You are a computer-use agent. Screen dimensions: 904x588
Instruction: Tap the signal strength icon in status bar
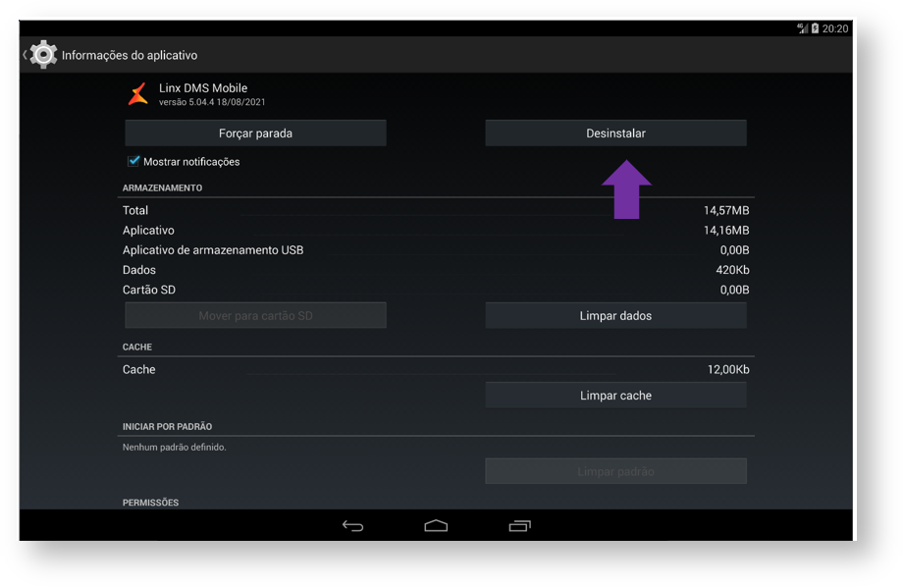(x=803, y=28)
